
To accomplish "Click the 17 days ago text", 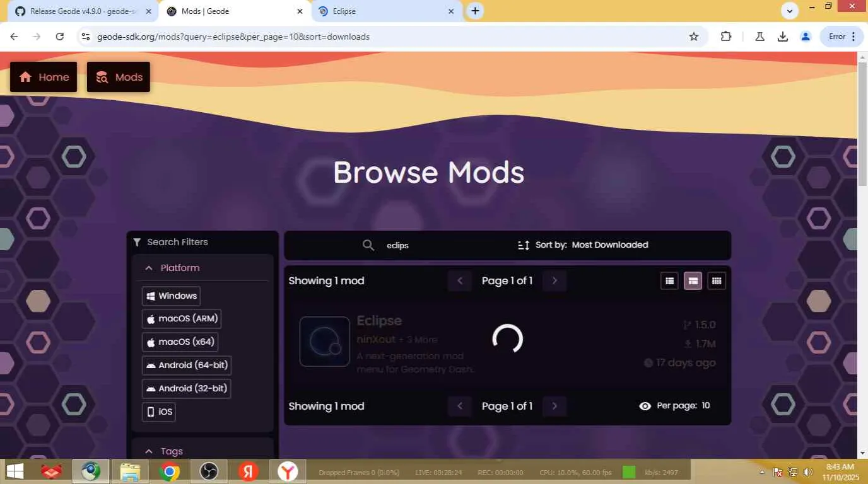I will [x=686, y=363].
